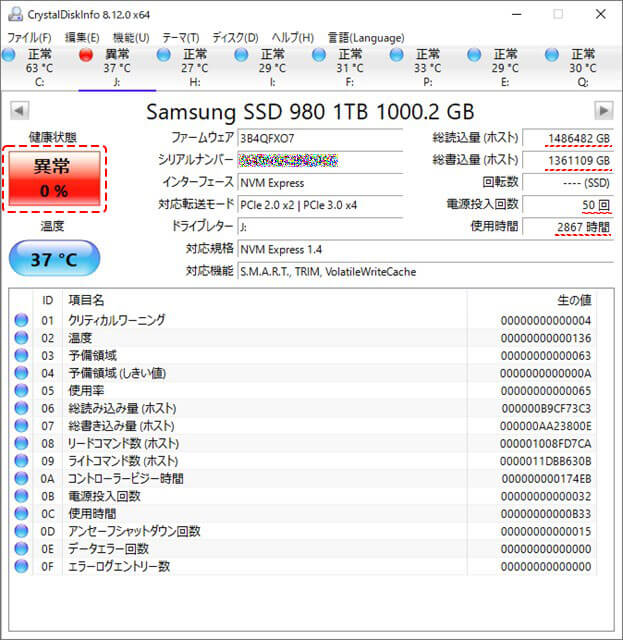The image size is (623, 640).
Task: Select raw value 00000000174EB
Action: 546,479
